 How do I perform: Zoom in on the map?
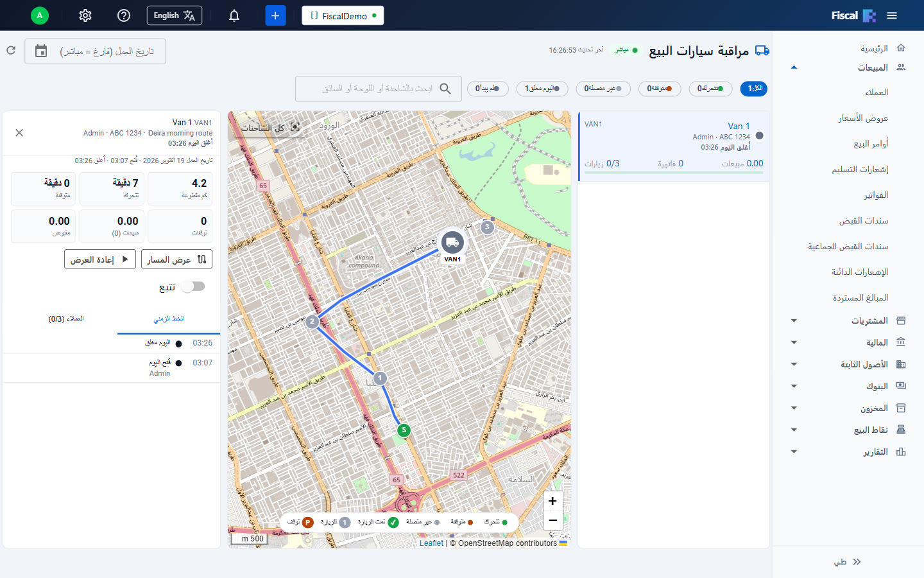[552, 501]
